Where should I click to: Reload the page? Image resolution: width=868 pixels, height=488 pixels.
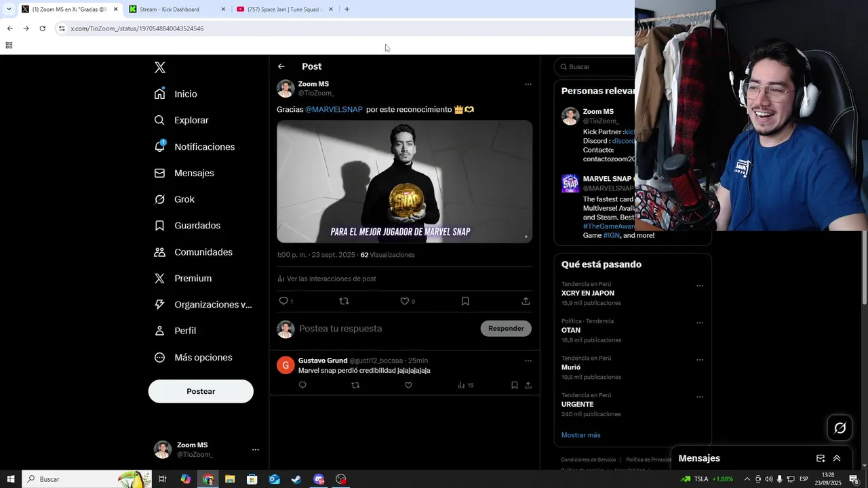click(x=42, y=28)
